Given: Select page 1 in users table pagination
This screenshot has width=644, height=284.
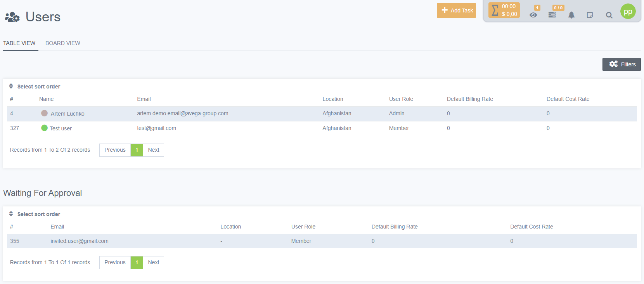Looking at the screenshot, I should tap(137, 150).
